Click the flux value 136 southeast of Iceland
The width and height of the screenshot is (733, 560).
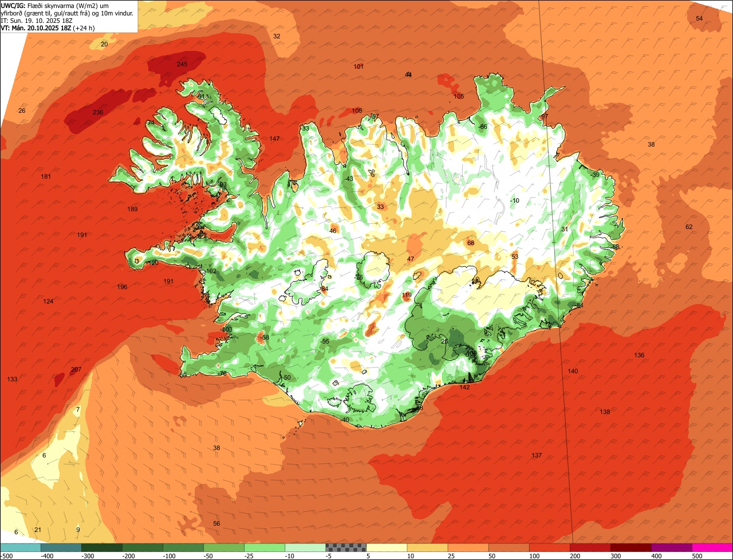[x=639, y=355]
